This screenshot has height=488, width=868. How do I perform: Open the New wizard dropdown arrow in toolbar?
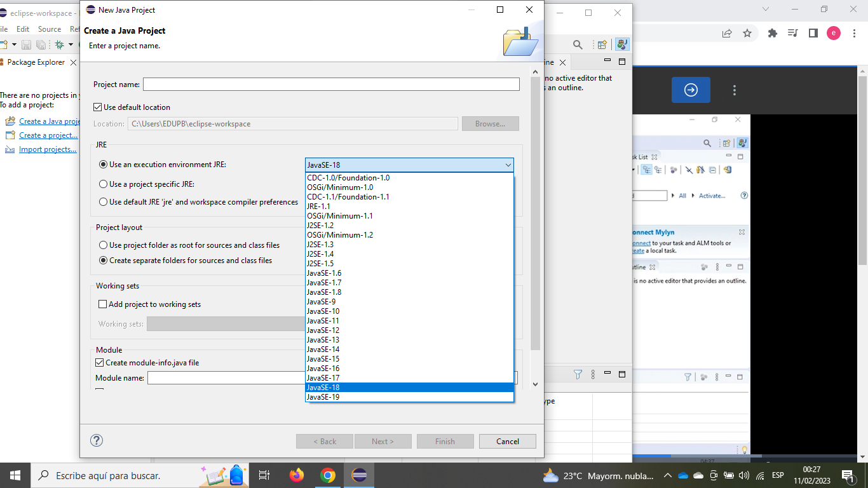[14, 44]
